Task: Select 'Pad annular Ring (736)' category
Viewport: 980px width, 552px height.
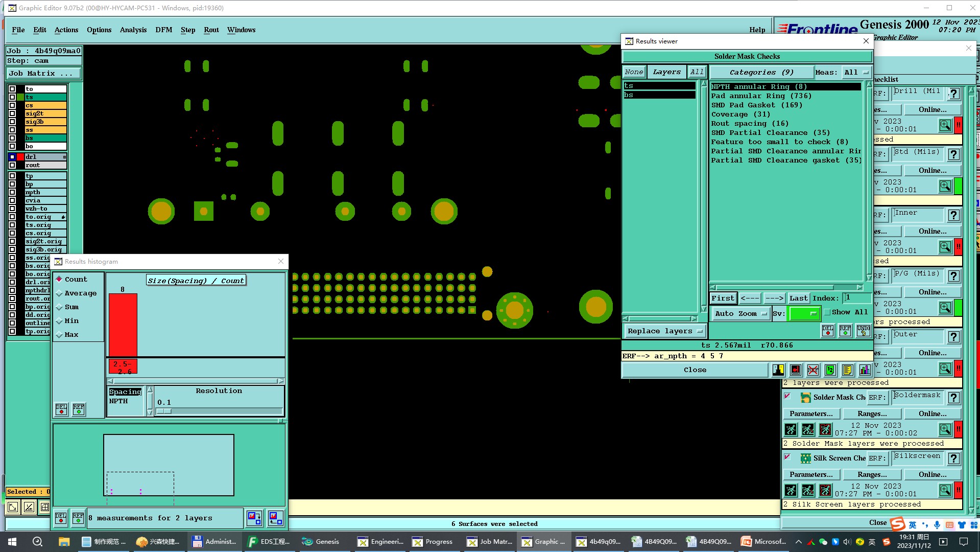Action: (761, 96)
